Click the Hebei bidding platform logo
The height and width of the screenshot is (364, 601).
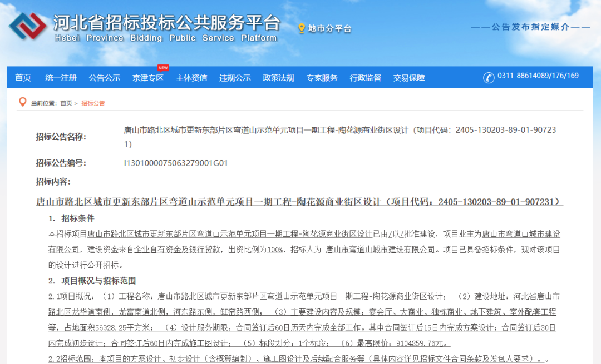pyautogui.click(x=28, y=28)
